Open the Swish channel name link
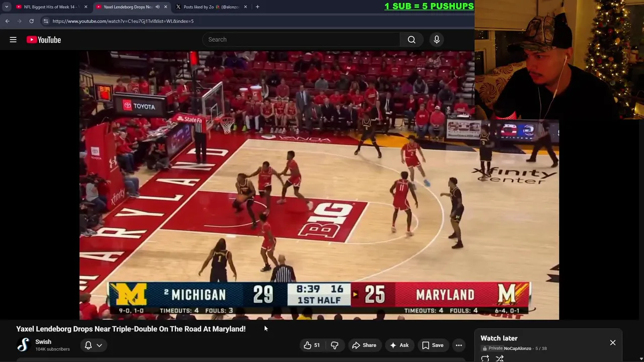 coord(43,342)
